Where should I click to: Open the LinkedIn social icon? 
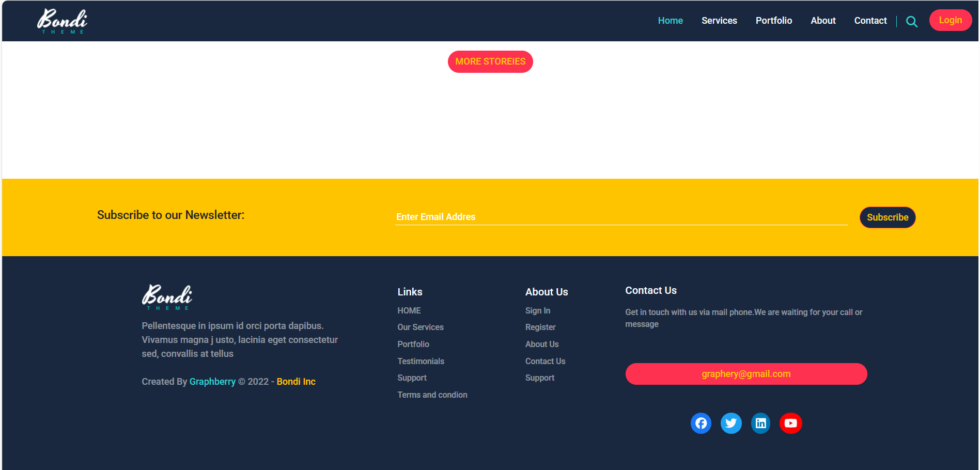click(x=760, y=424)
